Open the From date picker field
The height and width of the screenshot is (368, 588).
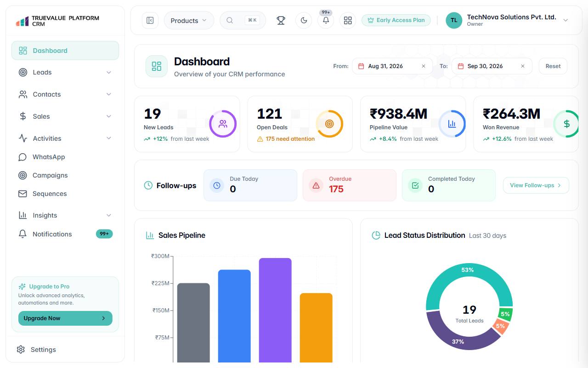coord(392,66)
